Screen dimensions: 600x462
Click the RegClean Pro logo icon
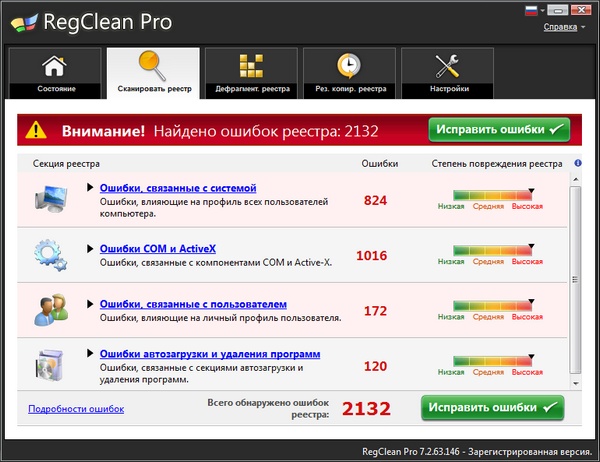[26, 20]
